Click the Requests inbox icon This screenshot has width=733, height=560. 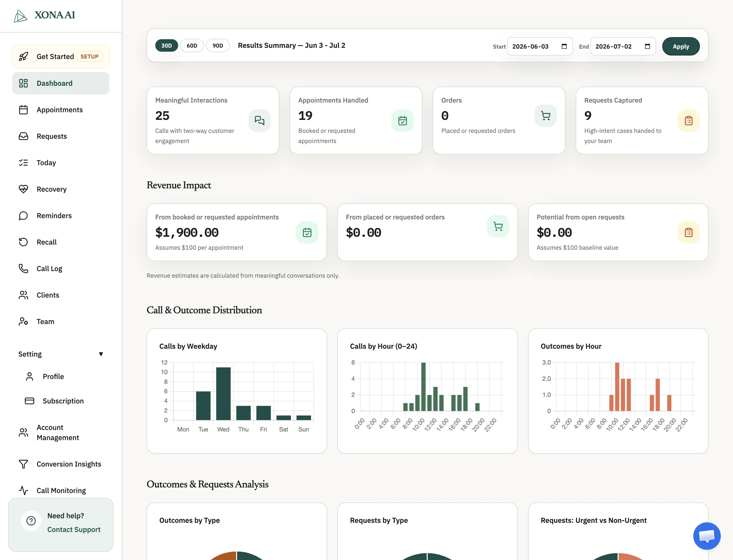(x=23, y=136)
